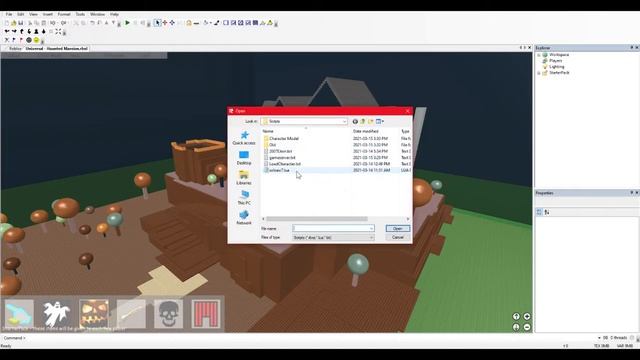The image size is (640, 360).
Task: Click the green Play run button
Action: 127,23
